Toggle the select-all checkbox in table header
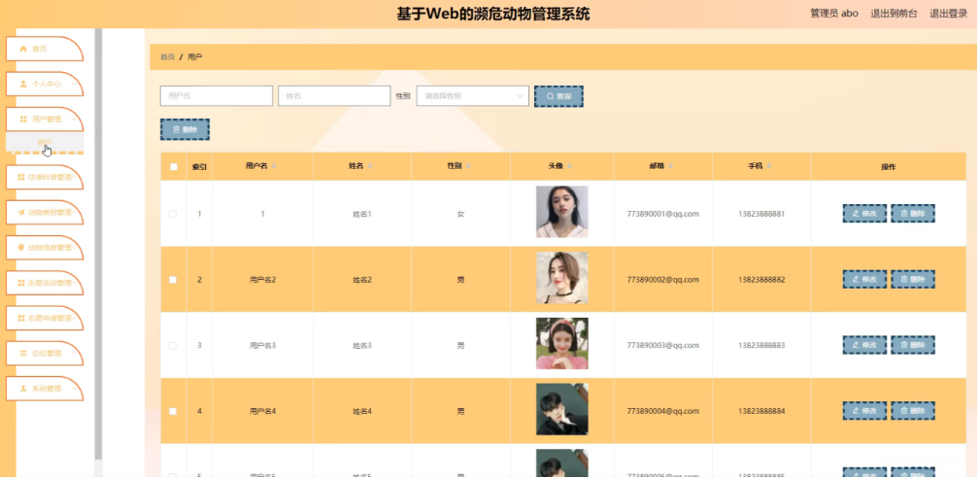 [174, 167]
